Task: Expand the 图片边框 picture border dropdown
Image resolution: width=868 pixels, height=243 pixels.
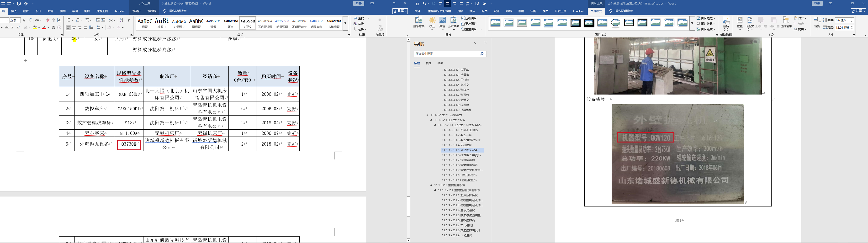Action: tap(714, 18)
